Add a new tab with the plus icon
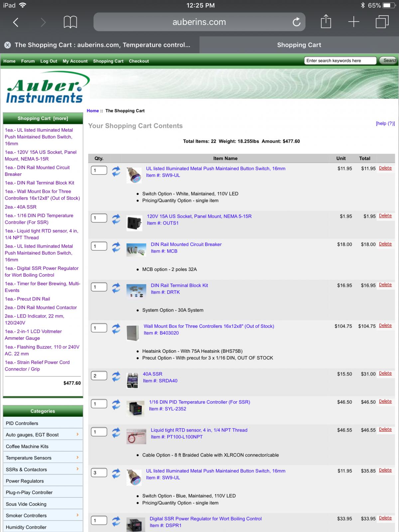399x532 pixels. click(354, 22)
